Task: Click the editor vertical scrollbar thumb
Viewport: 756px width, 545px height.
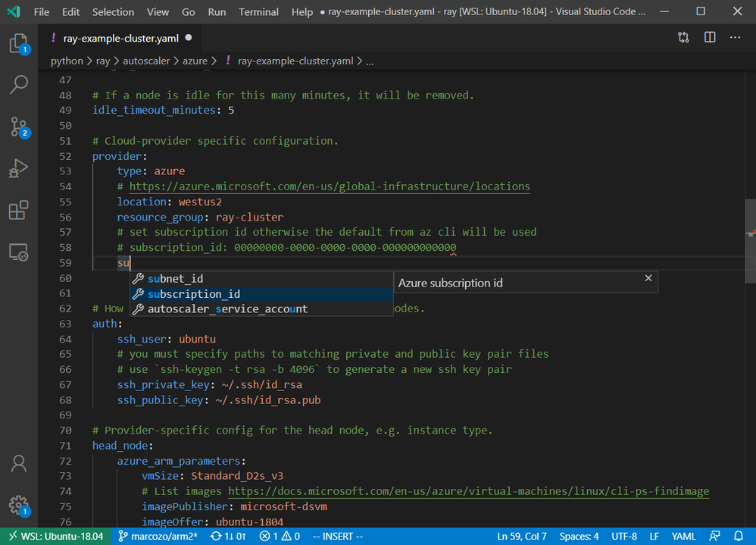Action: 750,241
